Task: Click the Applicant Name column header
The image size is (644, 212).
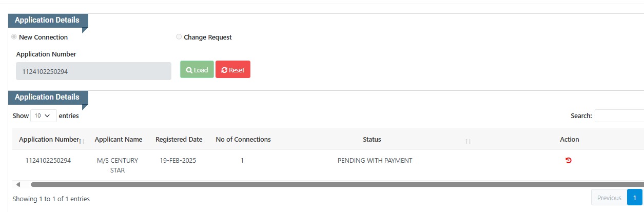Action: tap(119, 140)
